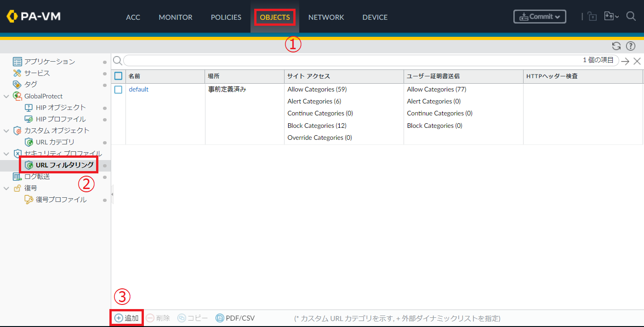
Task: Switch to the ACC tab
Action: coord(133,17)
